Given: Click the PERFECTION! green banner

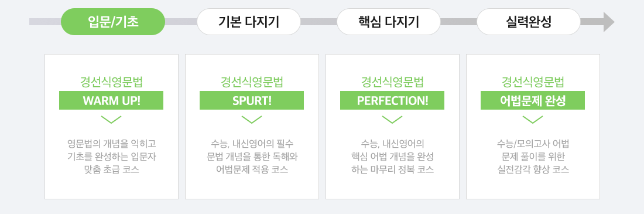Looking at the screenshot, I should coord(392,100).
